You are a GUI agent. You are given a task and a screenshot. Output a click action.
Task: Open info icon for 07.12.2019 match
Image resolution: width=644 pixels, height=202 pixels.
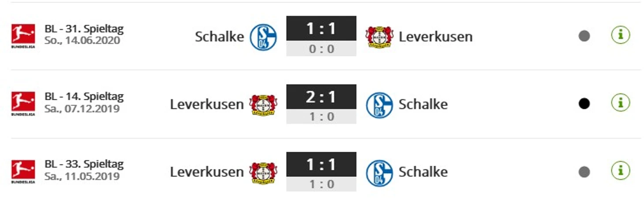click(621, 103)
